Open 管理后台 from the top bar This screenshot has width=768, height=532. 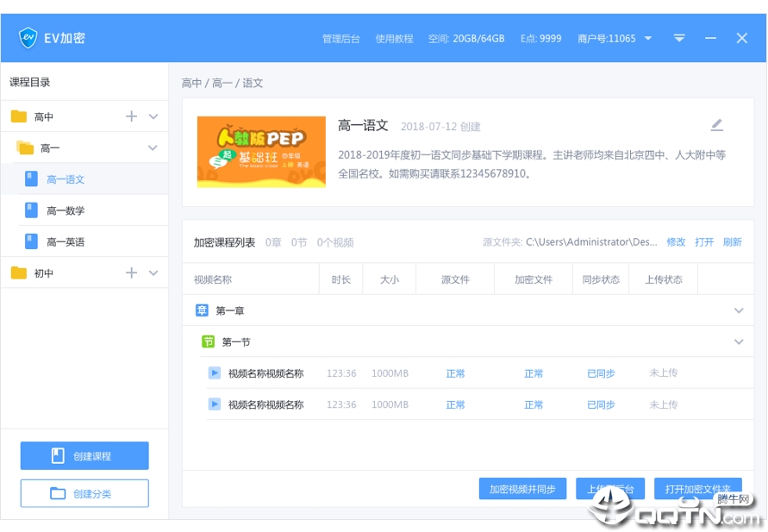coord(341,38)
